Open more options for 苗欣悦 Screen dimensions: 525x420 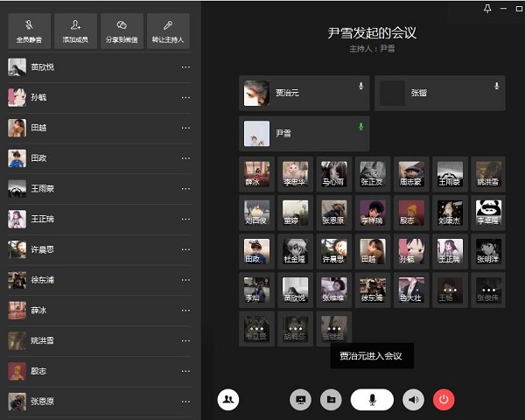(185, 67)
